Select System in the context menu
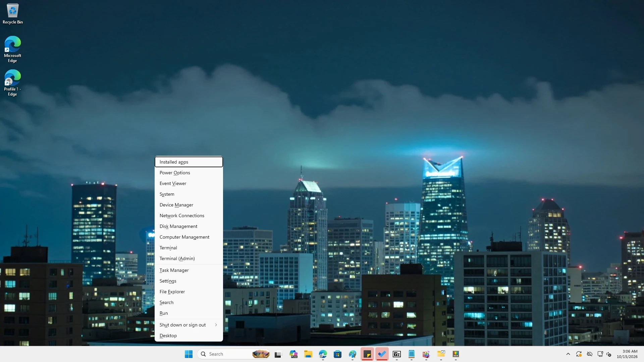The height and width of the screenshot is (362, 644). coord(189,194)
